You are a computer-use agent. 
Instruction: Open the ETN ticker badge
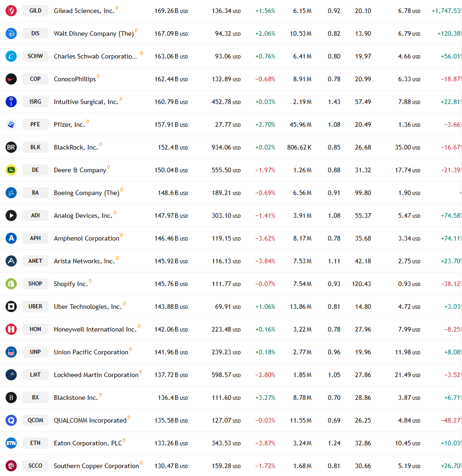click(35, 443)
